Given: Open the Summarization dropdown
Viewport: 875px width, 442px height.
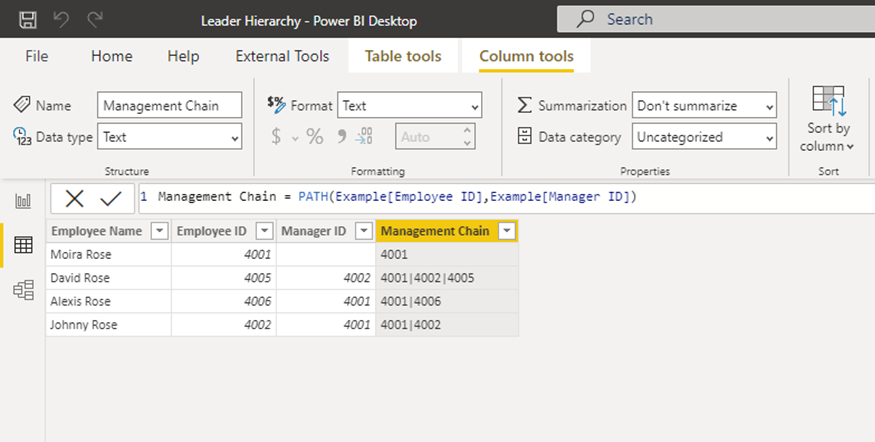Looking at the screenshot, I should [x=704, y=106].
